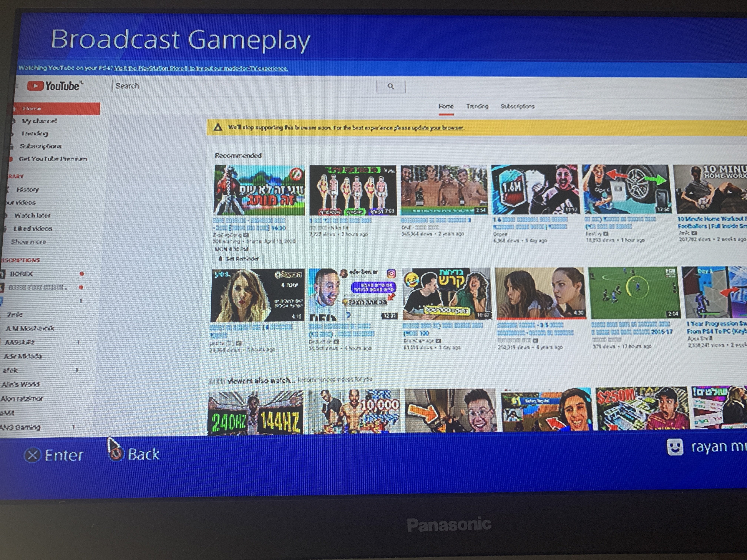Click the Set Reminder button
The image size is (747, 560).
pos(238,259)
